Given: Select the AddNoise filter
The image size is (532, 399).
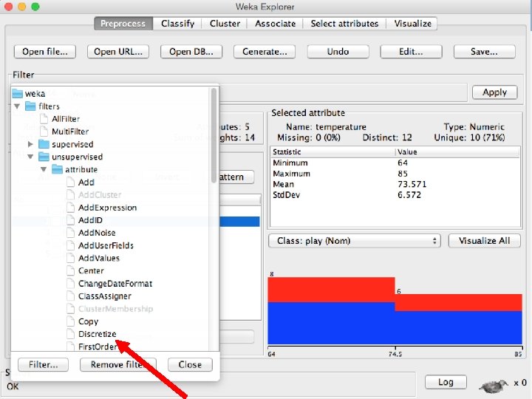Looking at the screenshot, I should (97, 233).
